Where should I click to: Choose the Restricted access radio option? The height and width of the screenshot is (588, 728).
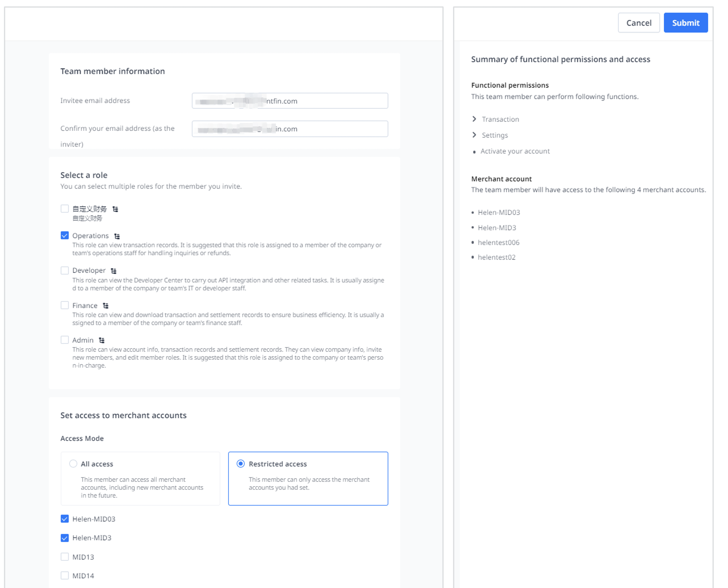241,464
